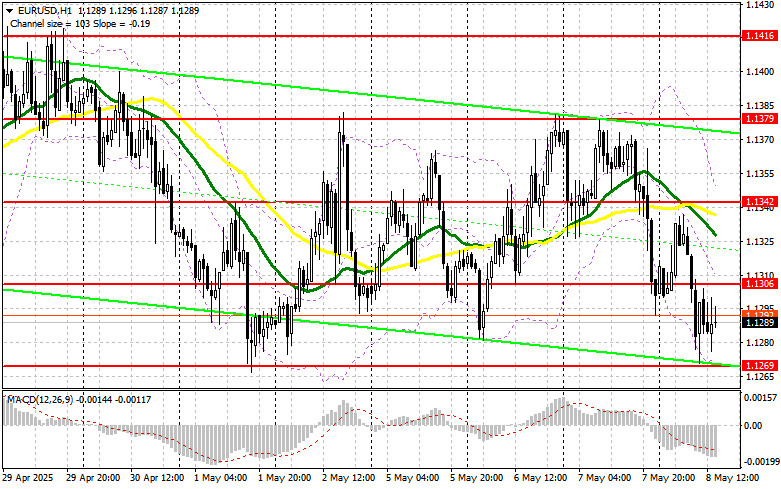This screenshot has height=489, width=781.
Task: Click the black 1.1289 current price label
Action: pos(759,323)
